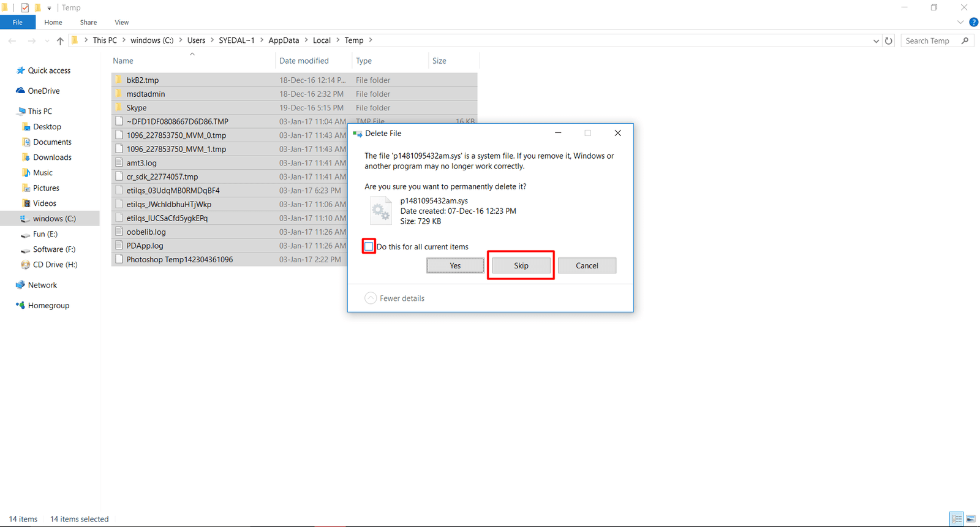Image resolution: width=980 pixels, height=527 pixels.
Task: Open Explorer help question mark icon
Action: (x=974, y=22)
